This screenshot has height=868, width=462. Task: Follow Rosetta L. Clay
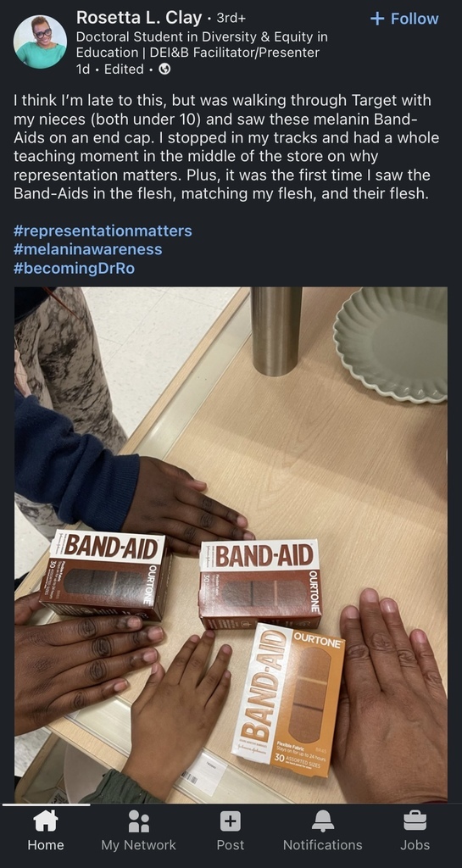(404, 19)
